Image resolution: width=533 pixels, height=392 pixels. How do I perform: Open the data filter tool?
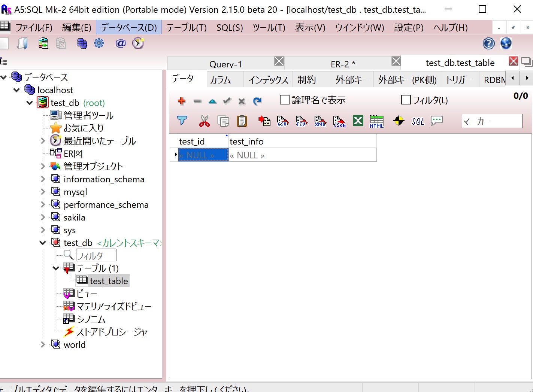point(182,121)
